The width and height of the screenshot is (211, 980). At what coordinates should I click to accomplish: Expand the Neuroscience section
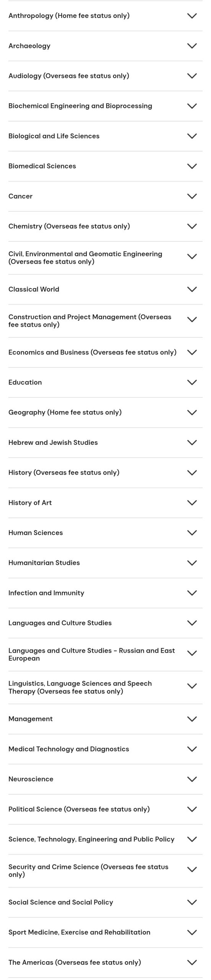(105, 779)
